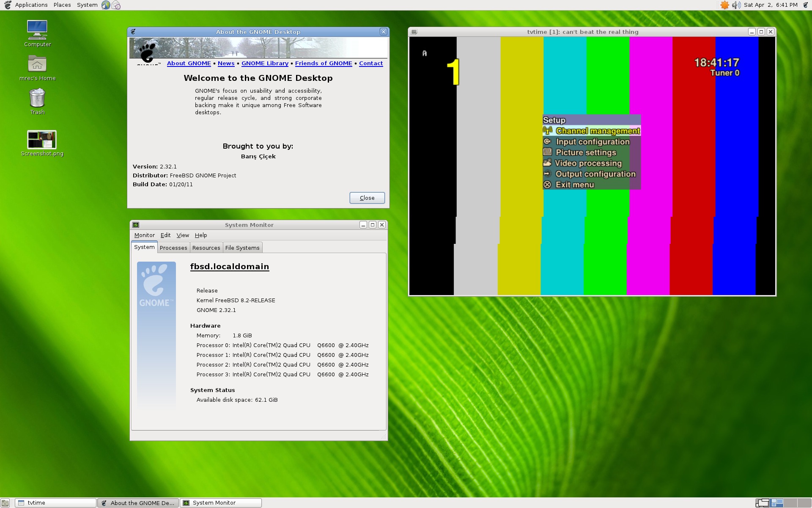
Task: Follow the News link
Action: point(226,63)
